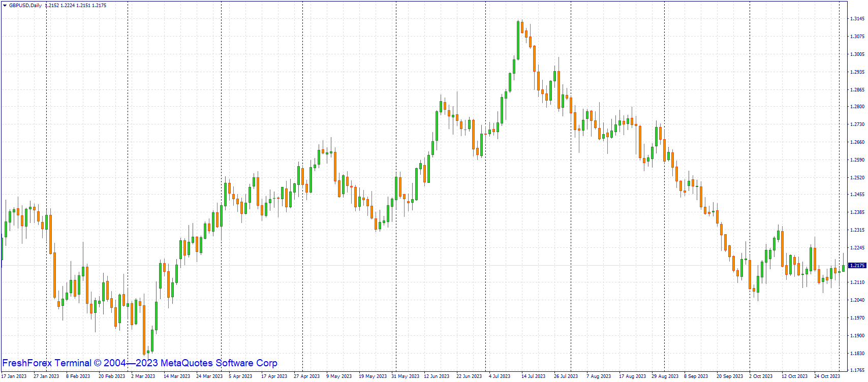
Task: Click the 1.1900 price axis label
Action: [857, 336]
